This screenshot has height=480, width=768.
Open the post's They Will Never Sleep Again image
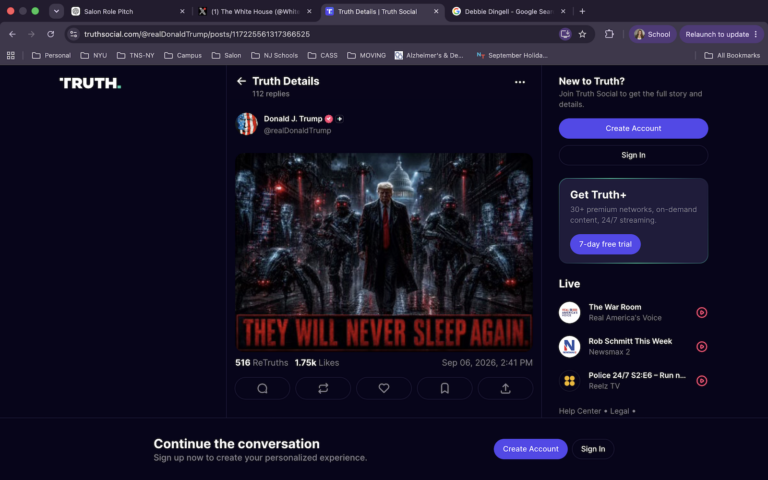pyautogui.click(x=384, y=252)
